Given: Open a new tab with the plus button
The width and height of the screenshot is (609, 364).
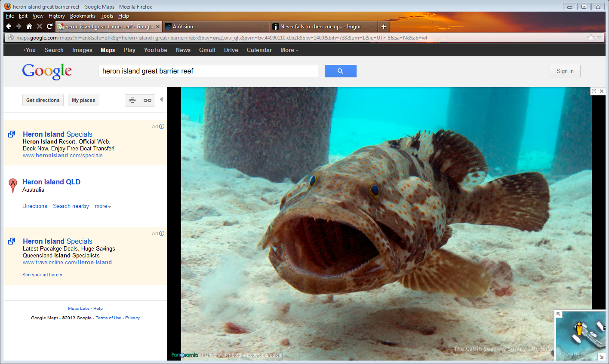Looking at the screenshot, I should click(384, 27).
